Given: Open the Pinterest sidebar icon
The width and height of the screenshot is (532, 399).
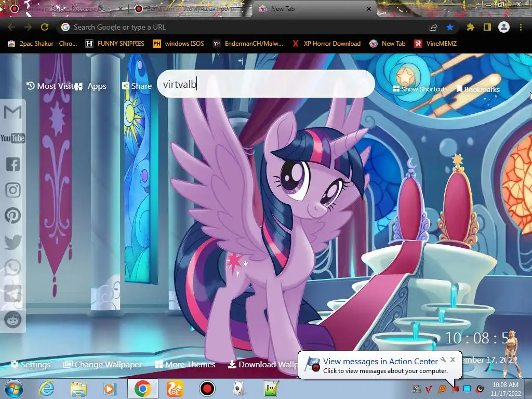Looking at the screenshot, I should (x=13, y=216).
